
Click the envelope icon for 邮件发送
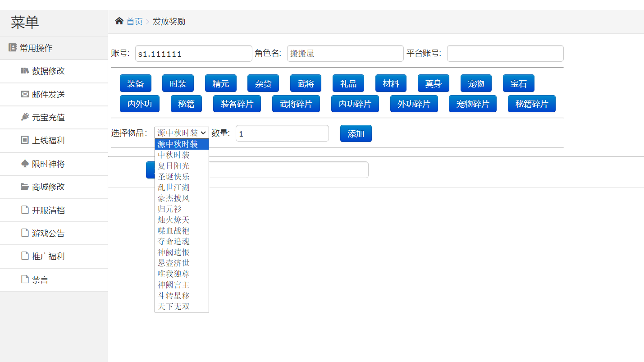25,94
